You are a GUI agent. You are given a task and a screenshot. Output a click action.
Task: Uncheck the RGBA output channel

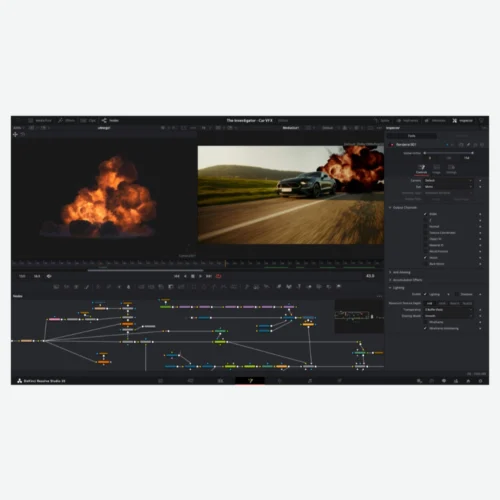(425, 214)
